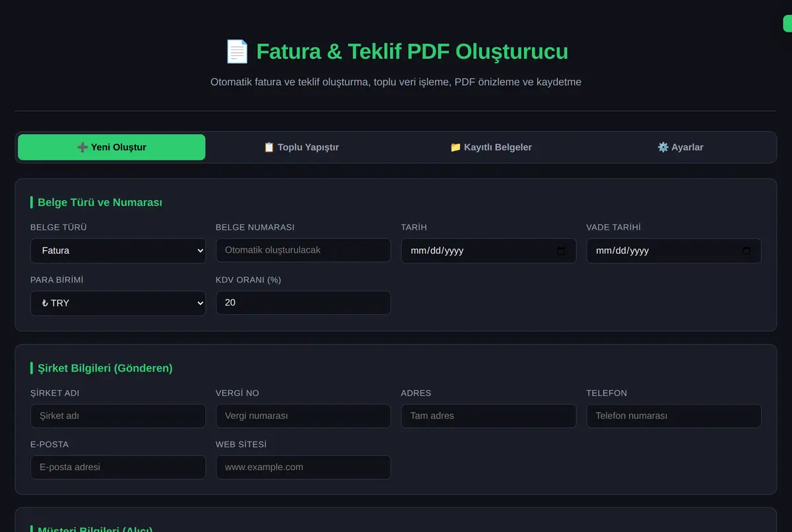Select the E-posta input field
This screenshot has height=532, width=792.
click(x=118, y=467)
